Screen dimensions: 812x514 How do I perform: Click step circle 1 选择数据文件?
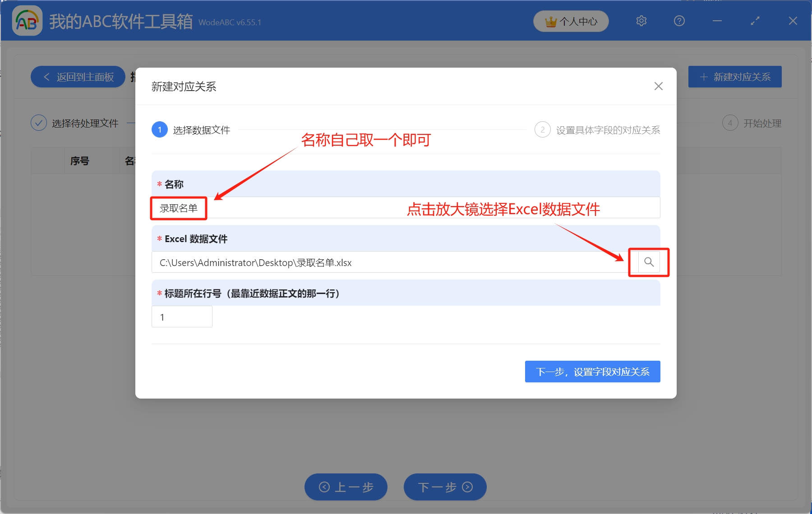pyautogui.click(x=159, y=129)
